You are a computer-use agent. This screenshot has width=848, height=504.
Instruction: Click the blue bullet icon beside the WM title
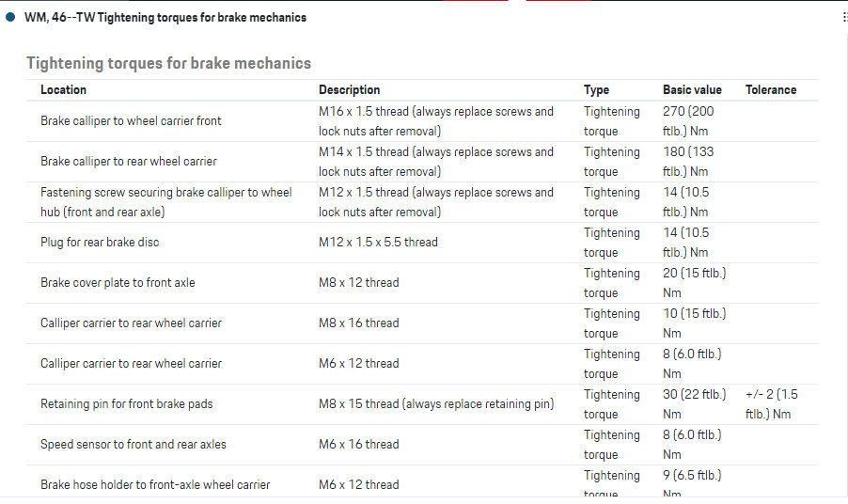pos(10,17)
